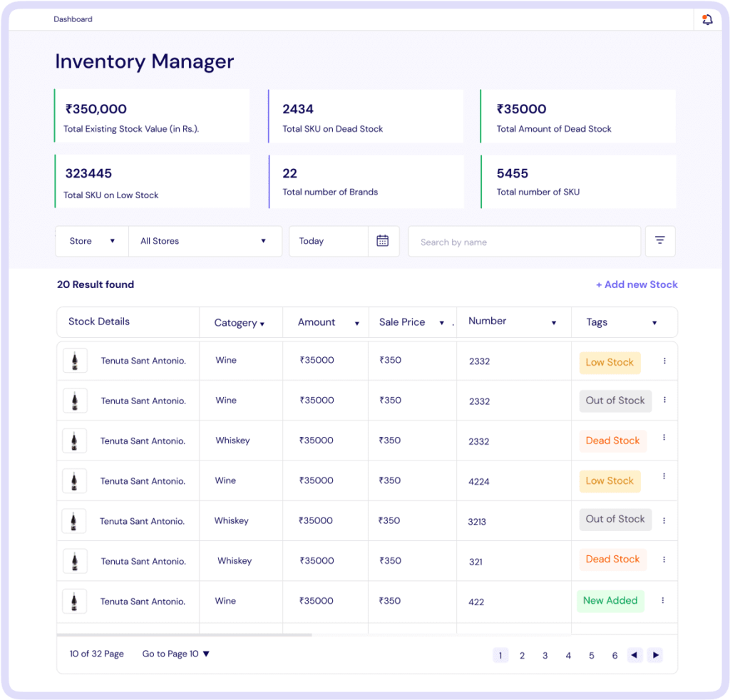Sort by Category column header arrow

click(x=262, y=324)
